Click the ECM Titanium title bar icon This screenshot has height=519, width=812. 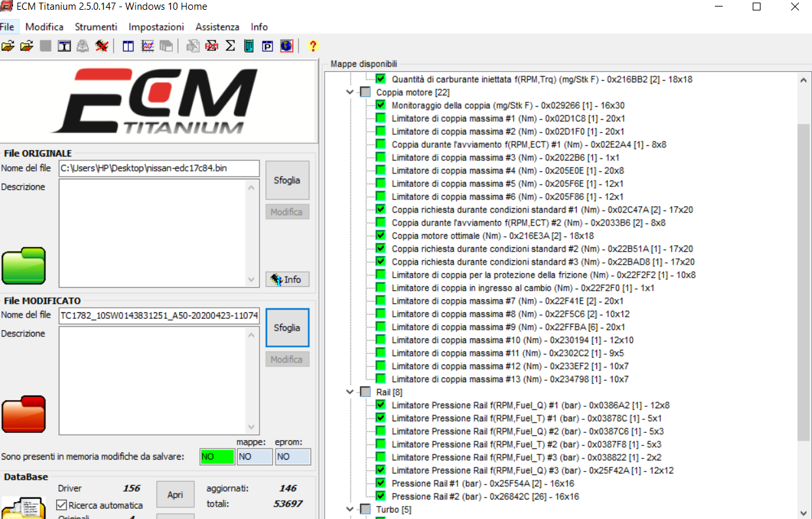click(7, 7)
